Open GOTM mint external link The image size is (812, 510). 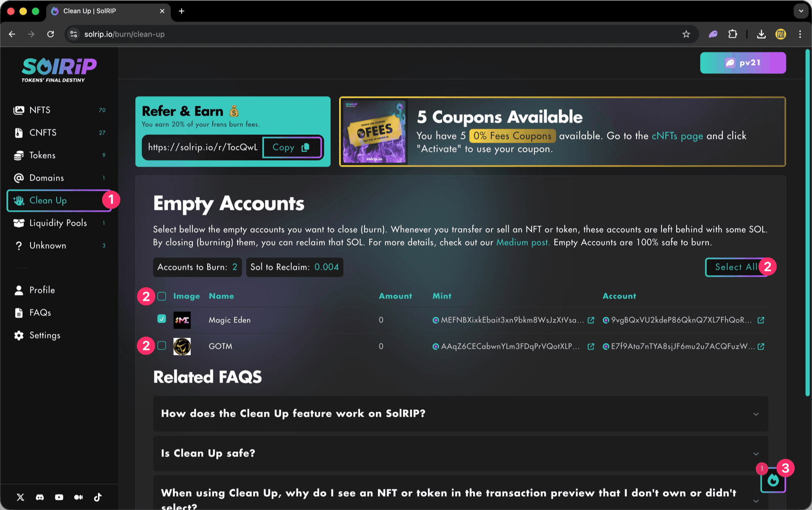(x=591, y=347)
